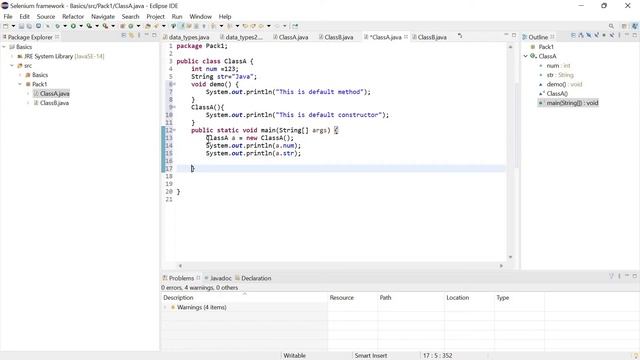Collapse the ClassA node in Outline
Image resolution: width=640 pixels, height=360 pixels.
click(x=526, y=56)
